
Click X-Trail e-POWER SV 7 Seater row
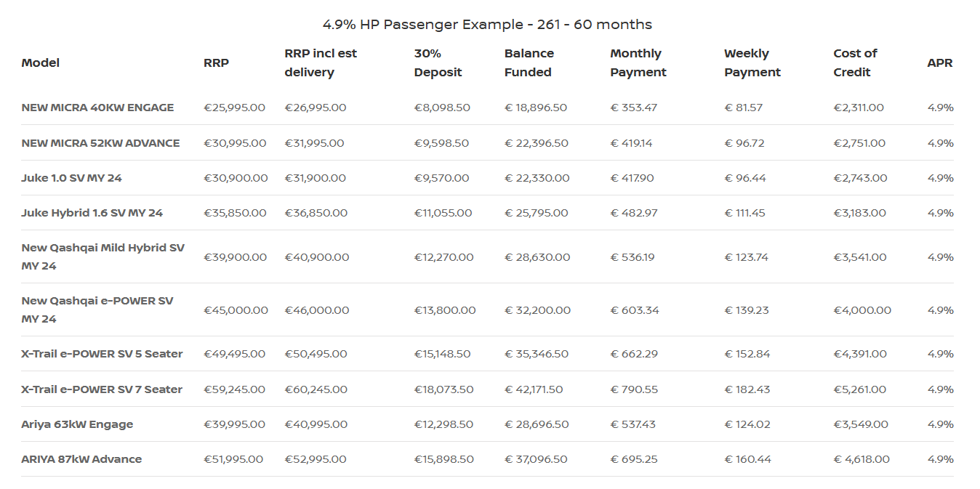point(102,389)
